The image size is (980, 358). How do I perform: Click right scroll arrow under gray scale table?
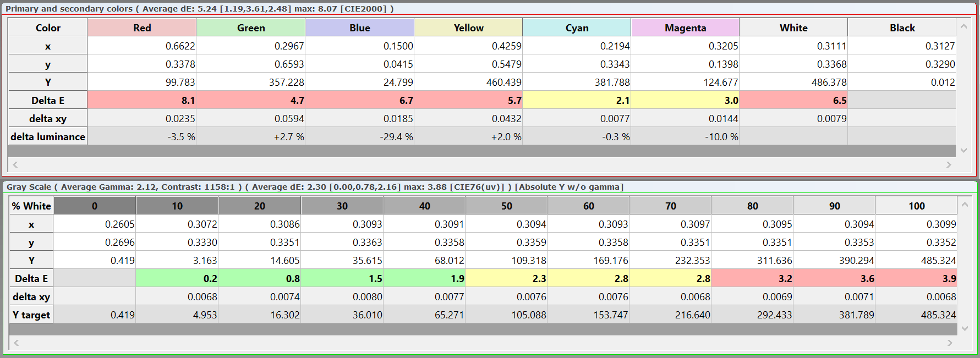[x=950, y=343]
